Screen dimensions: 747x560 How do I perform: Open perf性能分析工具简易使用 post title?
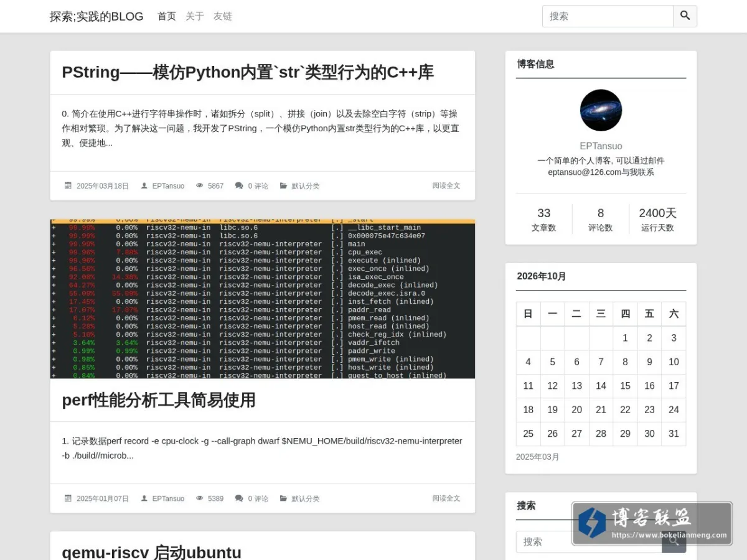[159, 400]
